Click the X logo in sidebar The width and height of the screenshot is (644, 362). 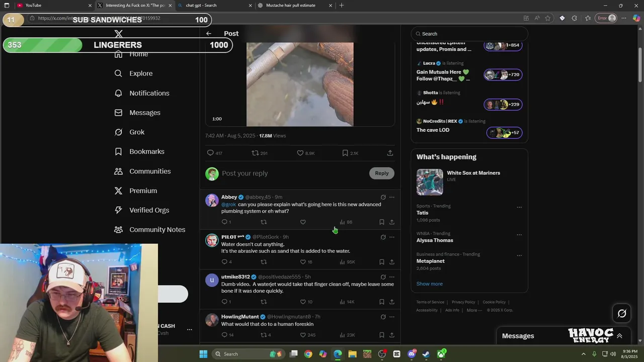(118, 34)
